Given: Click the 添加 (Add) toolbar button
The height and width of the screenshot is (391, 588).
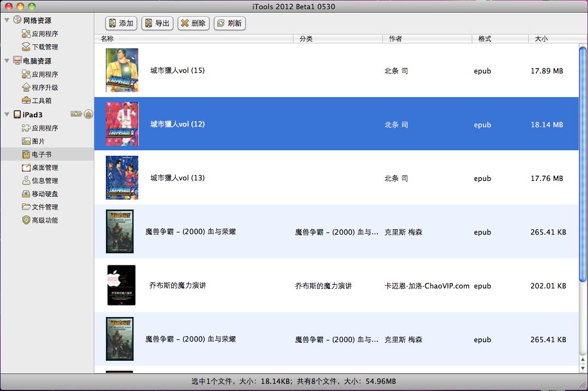Looking at the screenshot, I should click(x=121, y=23).
